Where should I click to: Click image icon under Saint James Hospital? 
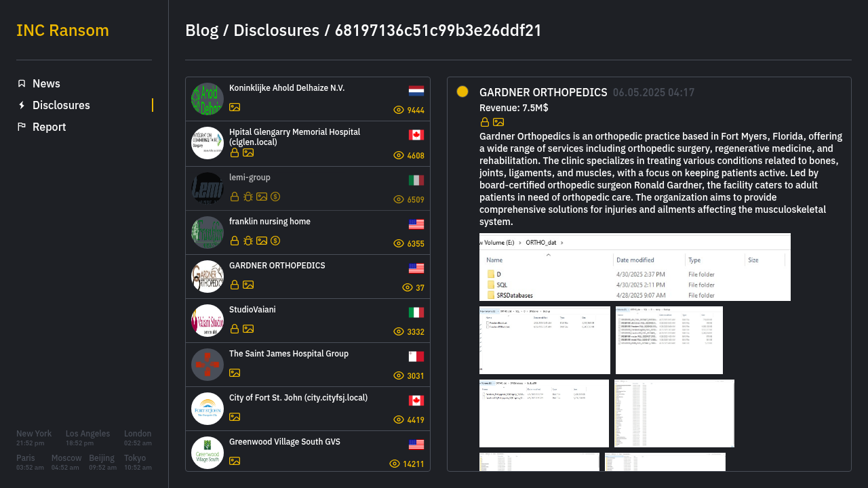[x=235, y=373]
